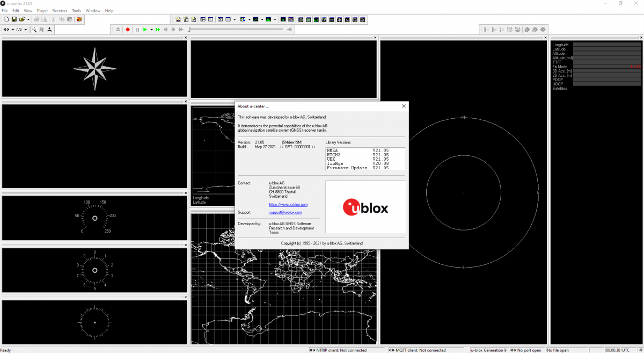Open the https://www.u-blox.com link
The height and width of the screenshot is (353, 644).
(288, 205)
